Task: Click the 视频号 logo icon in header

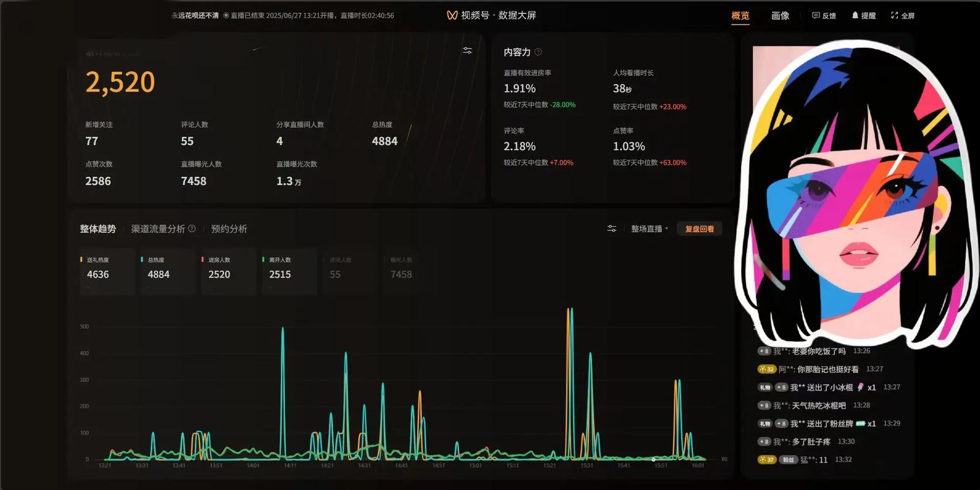Action: pos(452,15)
